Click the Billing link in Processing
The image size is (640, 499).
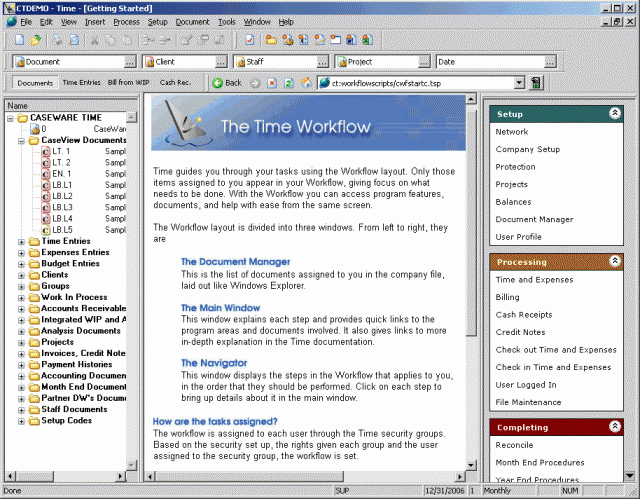(508, 297)
